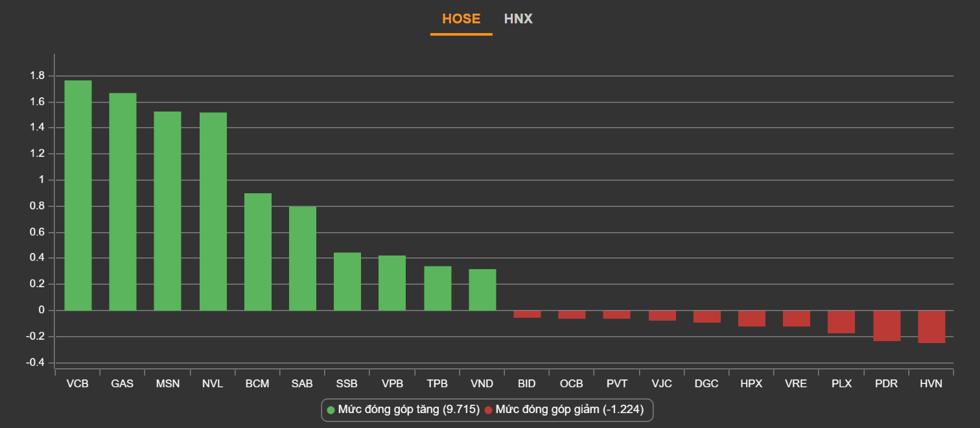Click the VPB bar
The height and width of the screenshot is (428, 980).
392,283
